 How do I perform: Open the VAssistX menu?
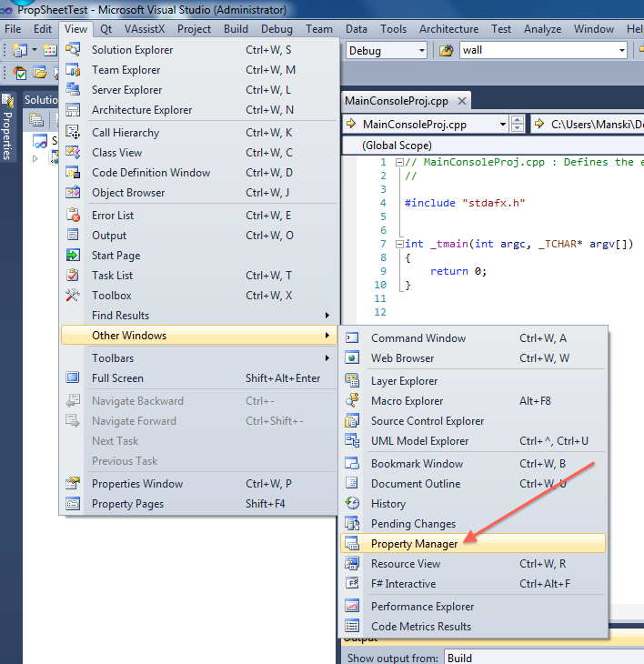click(145, 29)
